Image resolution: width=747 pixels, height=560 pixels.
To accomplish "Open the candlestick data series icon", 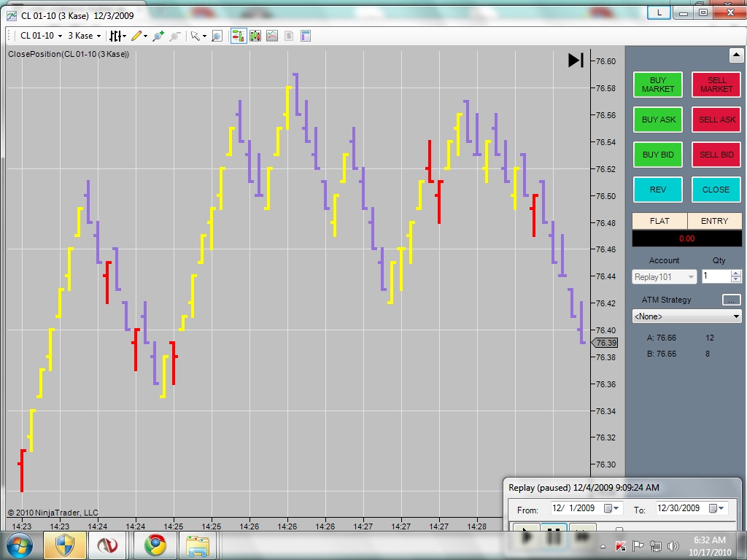I will [x=255, y=36].
